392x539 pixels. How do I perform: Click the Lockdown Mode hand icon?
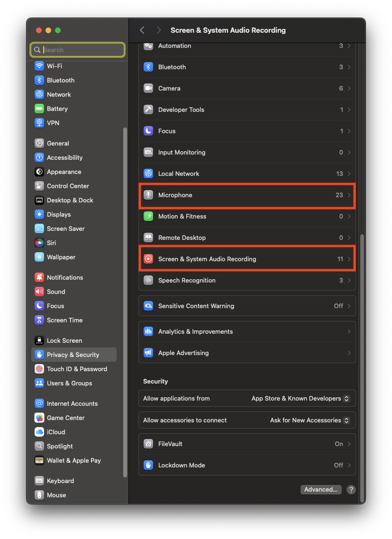[x=148, y=465]
